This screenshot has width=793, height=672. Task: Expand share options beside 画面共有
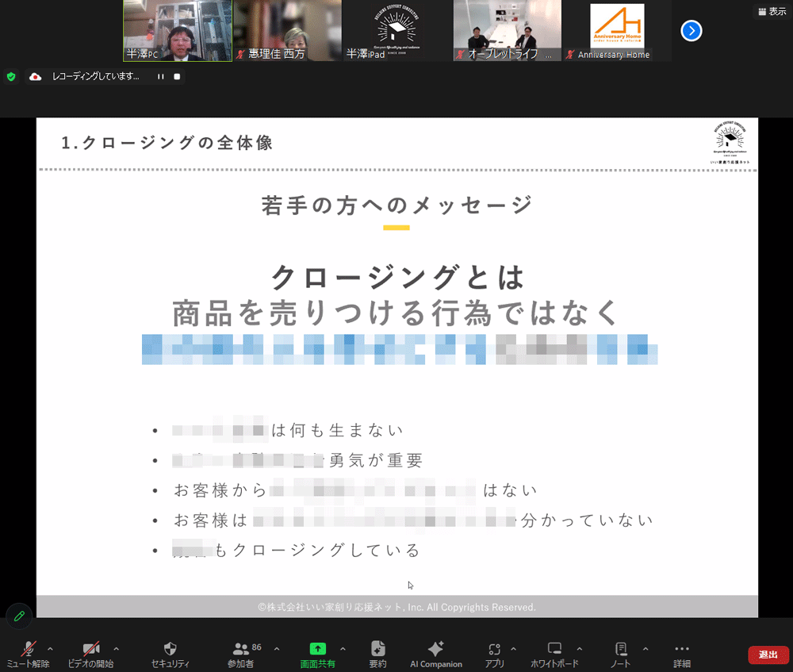343,648
